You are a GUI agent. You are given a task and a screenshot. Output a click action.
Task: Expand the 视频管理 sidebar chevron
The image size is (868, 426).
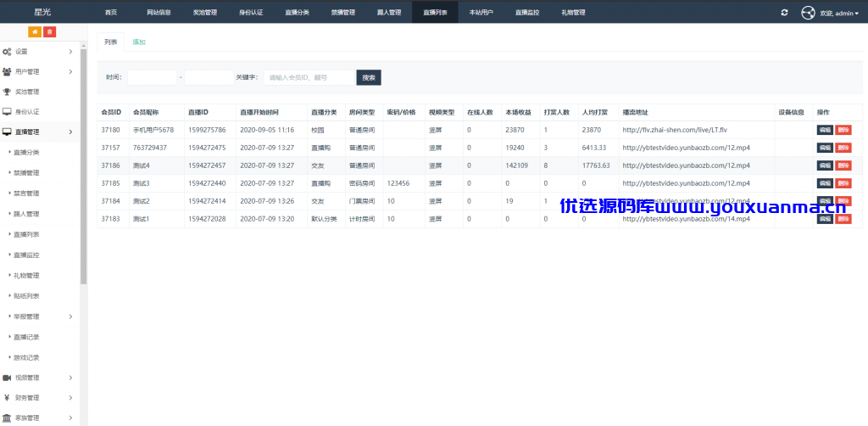pos(70,378)
